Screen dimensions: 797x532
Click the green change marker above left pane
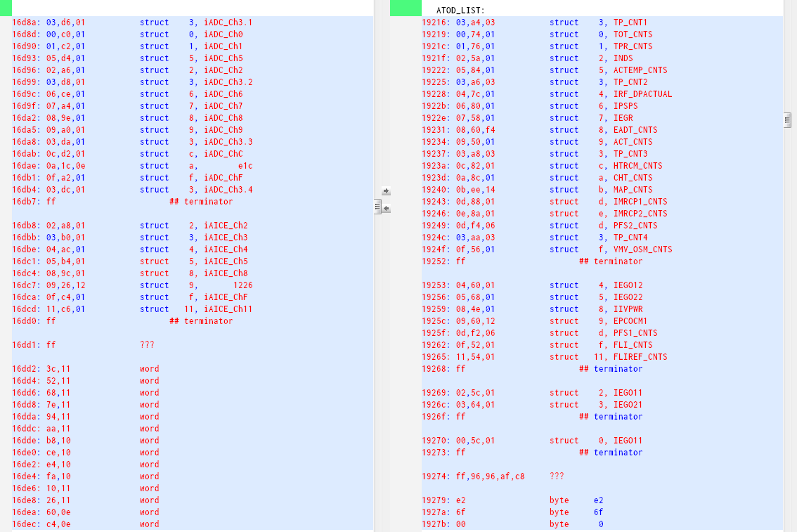6,8
